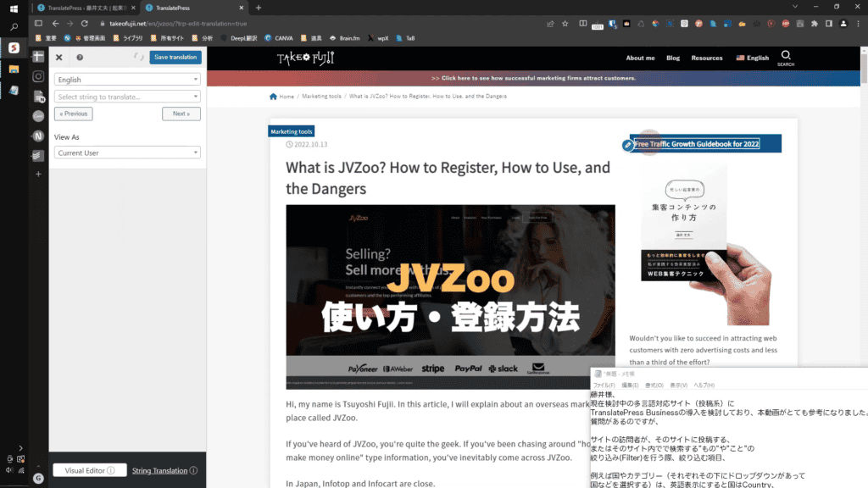This screenshot has width=868, height=488.
Task: Open the wpX bookmark
Action: coord(378,38)
